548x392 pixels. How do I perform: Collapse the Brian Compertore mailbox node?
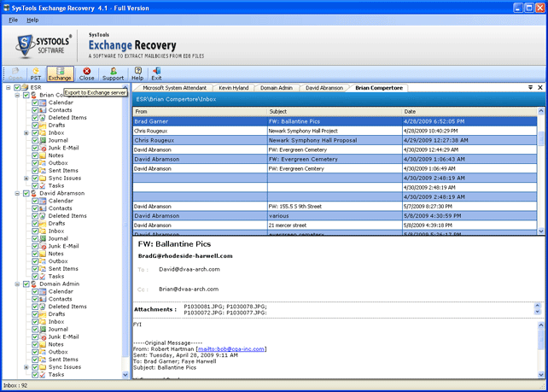(17, 95)
